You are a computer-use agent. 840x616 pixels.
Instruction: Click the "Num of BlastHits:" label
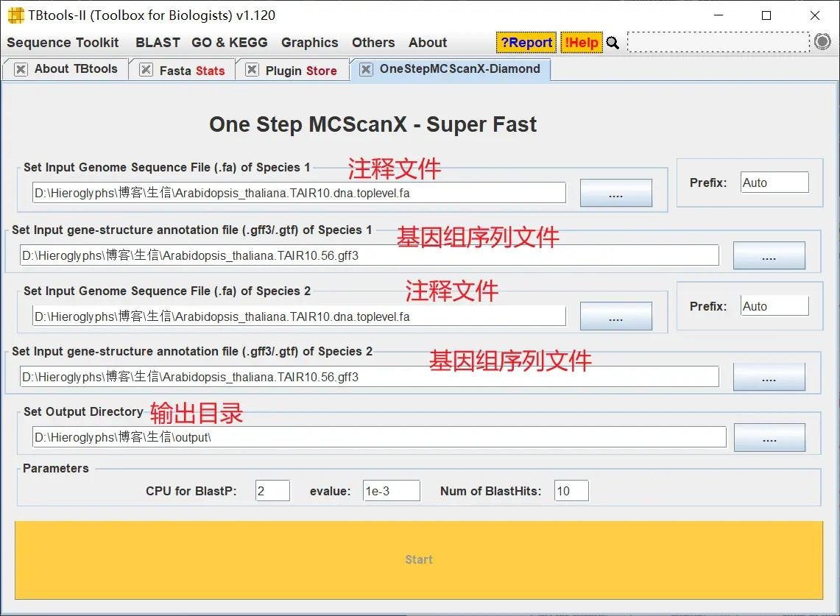(x=491, y=491)
